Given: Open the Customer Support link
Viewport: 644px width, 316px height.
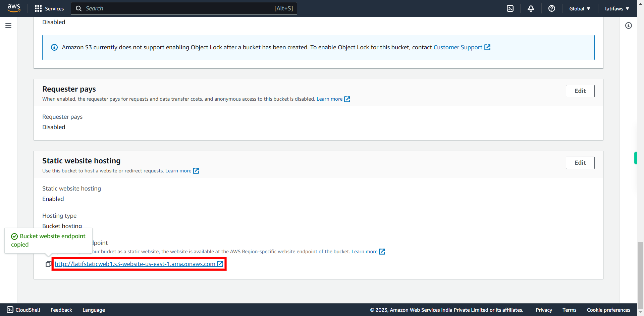Looking at the screenshot, I should click(462, 47).
